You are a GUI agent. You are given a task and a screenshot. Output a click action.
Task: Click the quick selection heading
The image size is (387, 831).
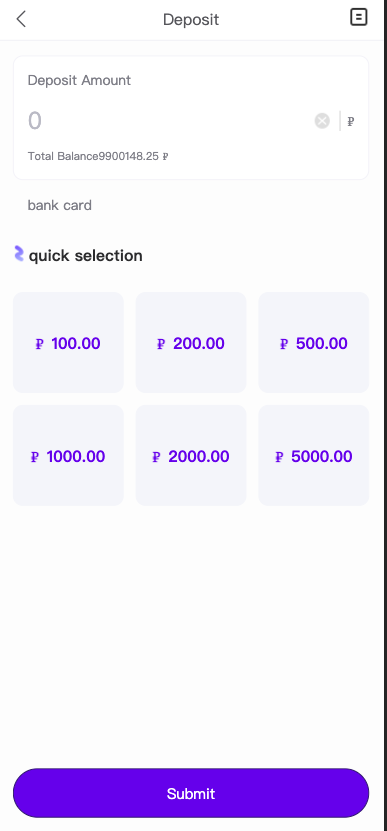pos(85,255)
